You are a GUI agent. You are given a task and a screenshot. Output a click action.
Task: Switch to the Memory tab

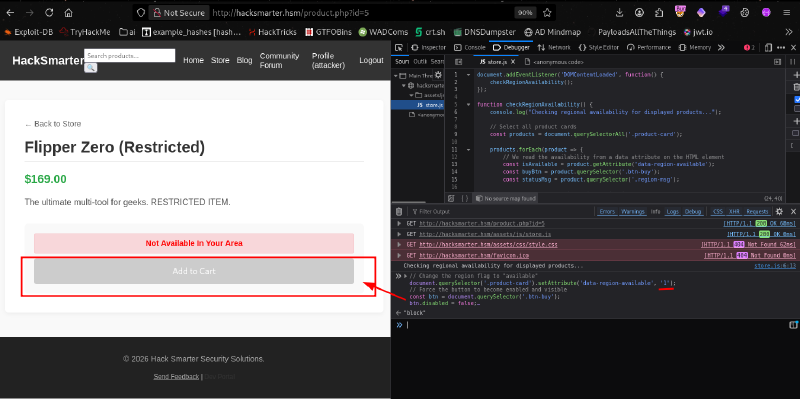(x=695, y=47)
